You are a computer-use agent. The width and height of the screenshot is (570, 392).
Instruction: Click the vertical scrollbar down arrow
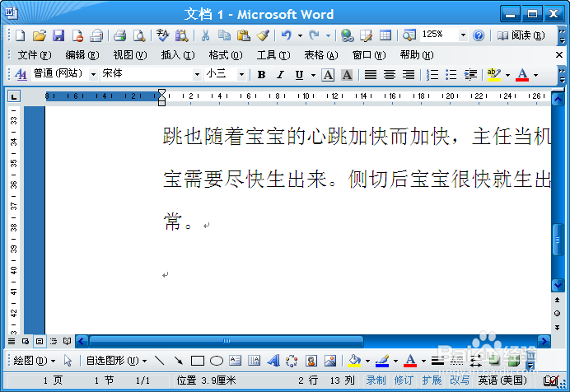[x=558, y=285]
